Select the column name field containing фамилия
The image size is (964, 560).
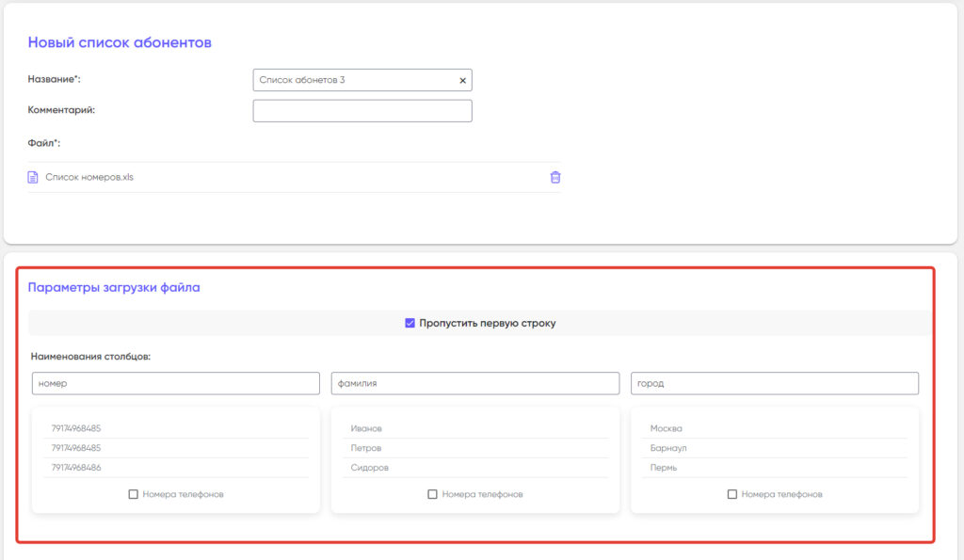click(475, 384)
